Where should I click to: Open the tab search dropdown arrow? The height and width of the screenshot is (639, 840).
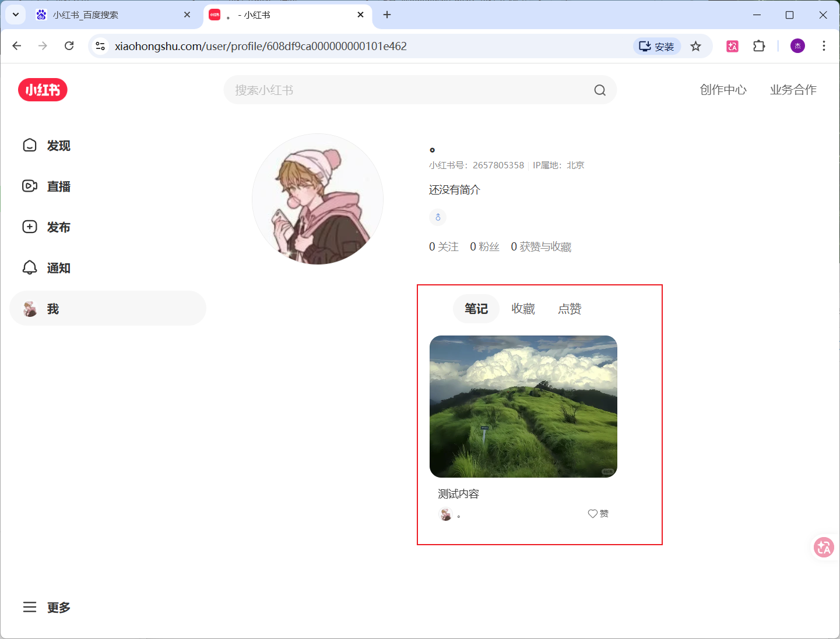pos(16,15)
